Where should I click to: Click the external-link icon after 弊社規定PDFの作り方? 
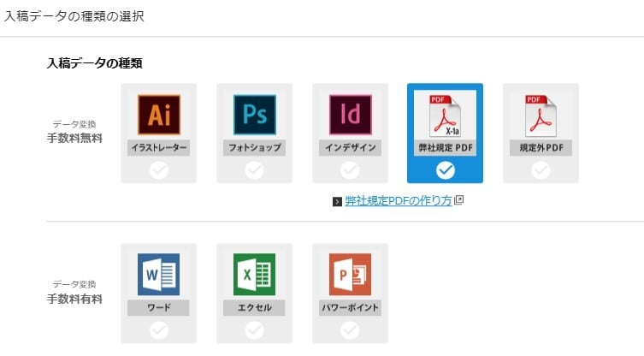458,200
